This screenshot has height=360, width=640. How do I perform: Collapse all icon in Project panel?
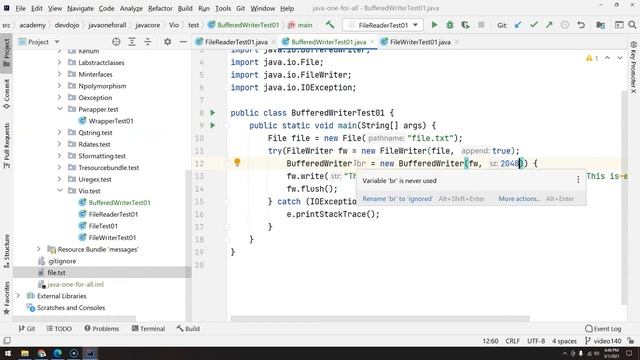[x=147, y=42]
